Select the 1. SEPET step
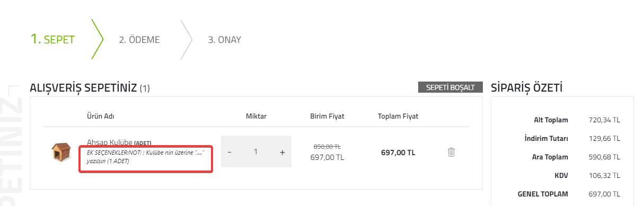The width and height of the screenshot is (644, 206). (52, 39)
